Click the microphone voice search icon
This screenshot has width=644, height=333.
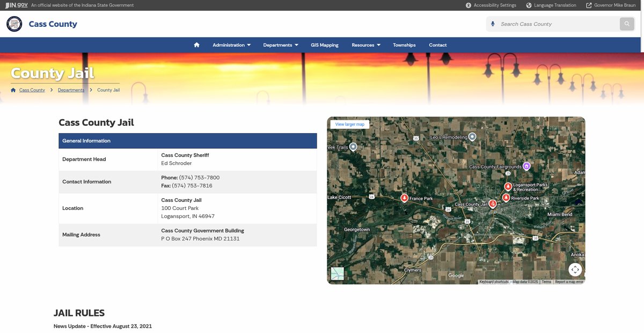point(493,24)
